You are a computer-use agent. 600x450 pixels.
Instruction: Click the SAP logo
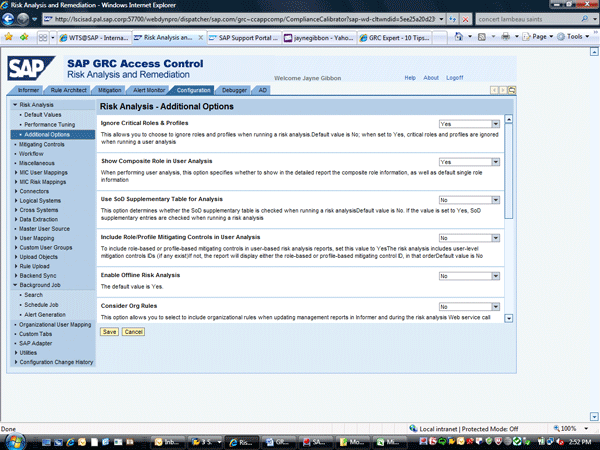(31, 68)
